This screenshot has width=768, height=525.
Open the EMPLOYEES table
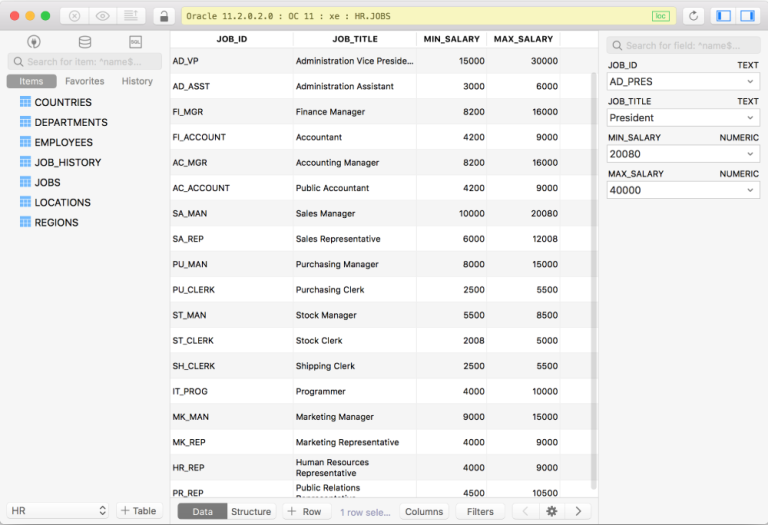coord(64,143)
